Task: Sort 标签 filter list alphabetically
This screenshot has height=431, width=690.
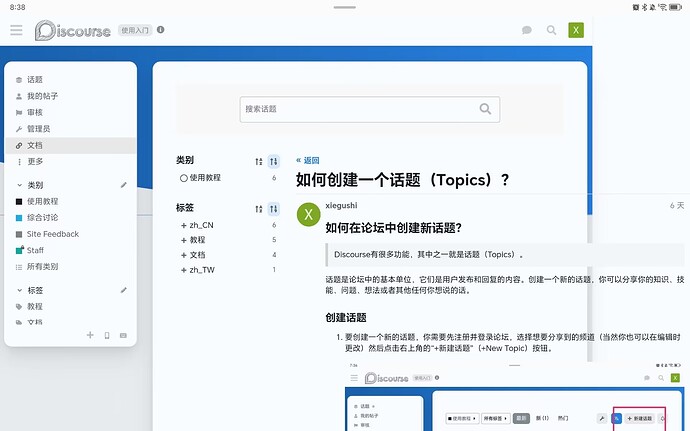Action: point(259,209)
